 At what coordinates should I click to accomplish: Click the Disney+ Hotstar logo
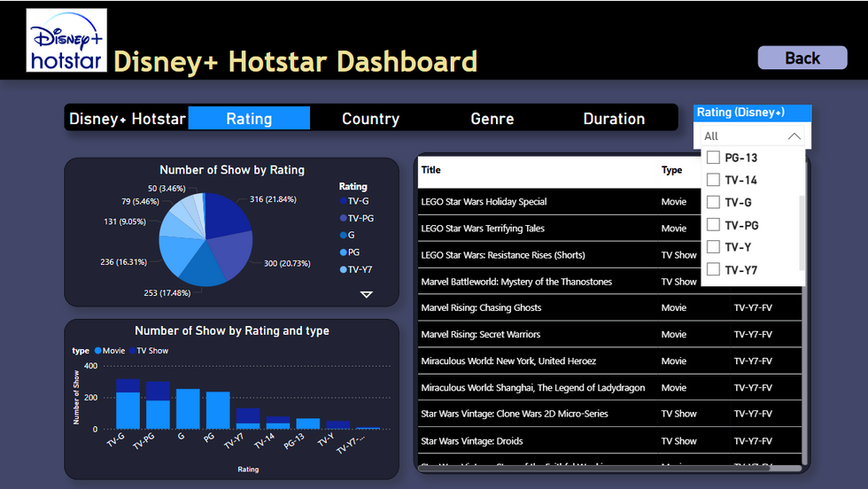[x=66, y=40]
